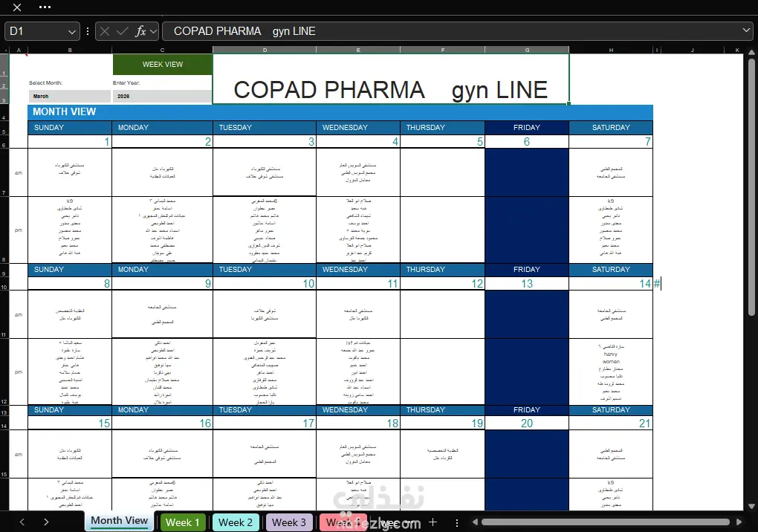This screenshot has width=758, height=532.
Task: Confirm formula entry with the checkmark icon
Action: [x=123, y=31]
